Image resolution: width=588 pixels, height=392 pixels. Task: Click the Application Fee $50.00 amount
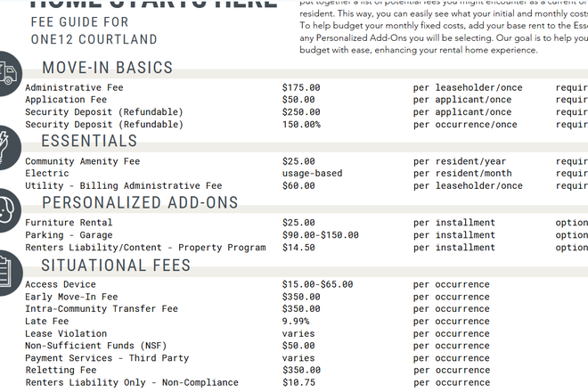pos(298,100)
